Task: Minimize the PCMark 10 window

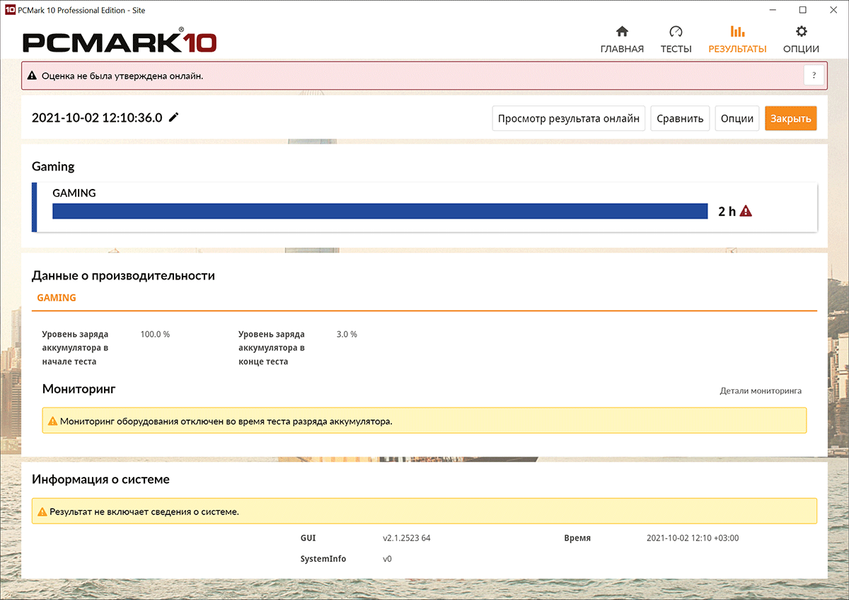Action: pyautogui.click(x=773, y=10)
